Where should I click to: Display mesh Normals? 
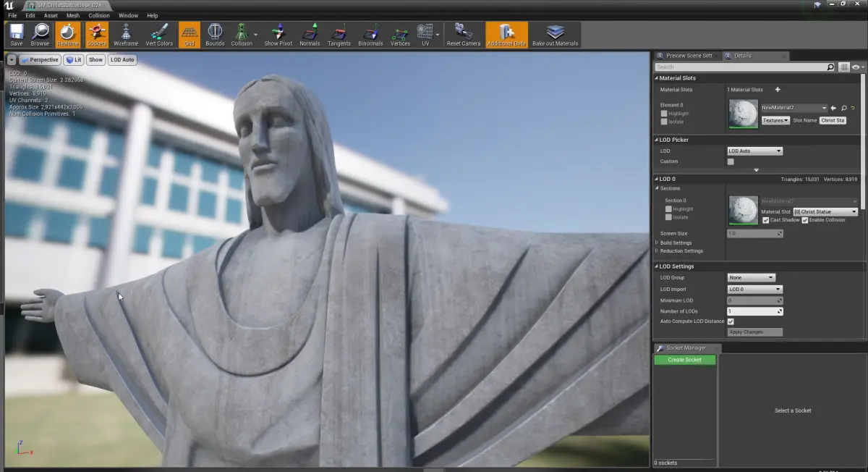tap(310, 35)
